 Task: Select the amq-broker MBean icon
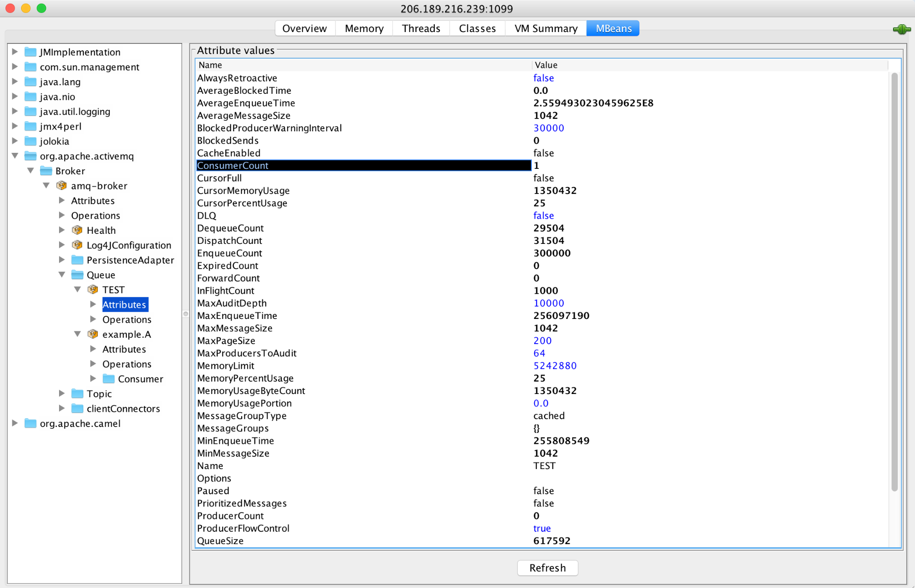tap(61, 185)
